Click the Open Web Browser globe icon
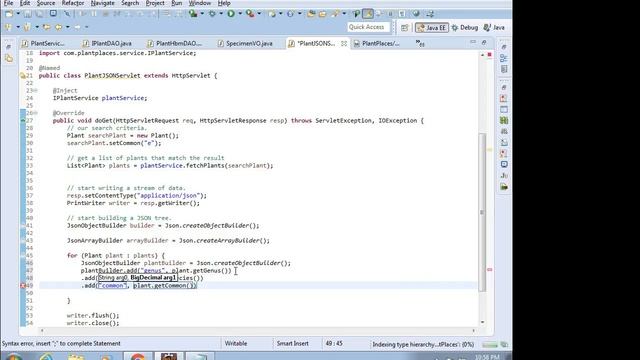Screen dimensions: 640x360 (x=416, y=14)
